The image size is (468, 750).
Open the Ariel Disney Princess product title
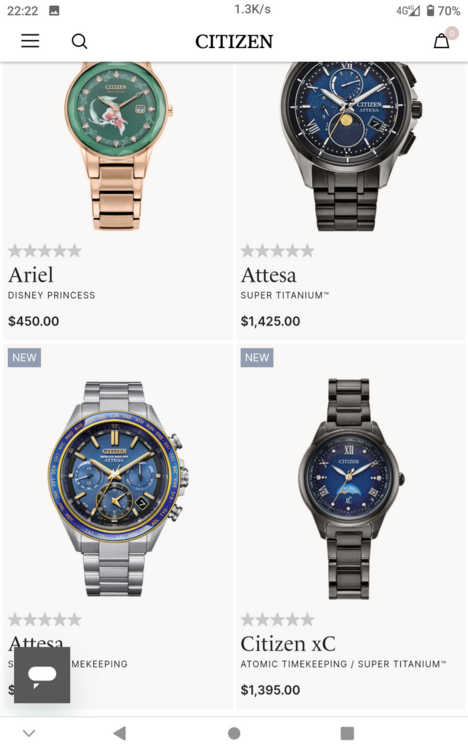point(31,275)
